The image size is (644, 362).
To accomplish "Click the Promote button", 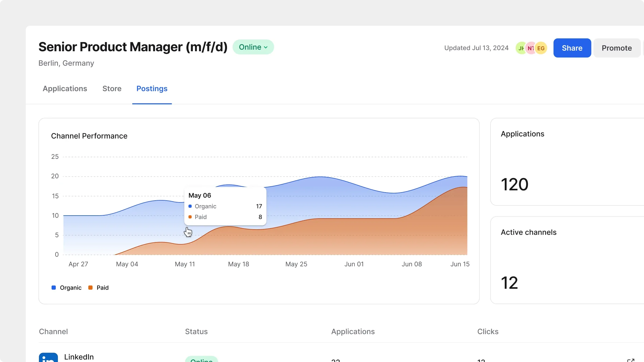I will point(617,48).
